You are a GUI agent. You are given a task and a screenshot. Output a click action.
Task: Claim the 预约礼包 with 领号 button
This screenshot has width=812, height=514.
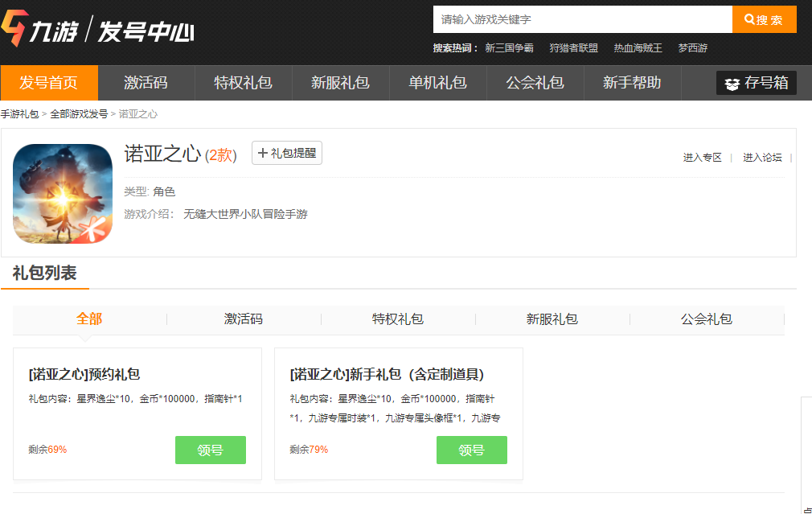click(211, 450)
